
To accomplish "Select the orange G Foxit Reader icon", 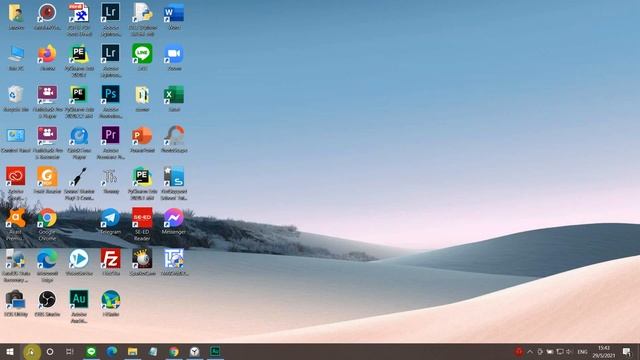I will 47,177.
